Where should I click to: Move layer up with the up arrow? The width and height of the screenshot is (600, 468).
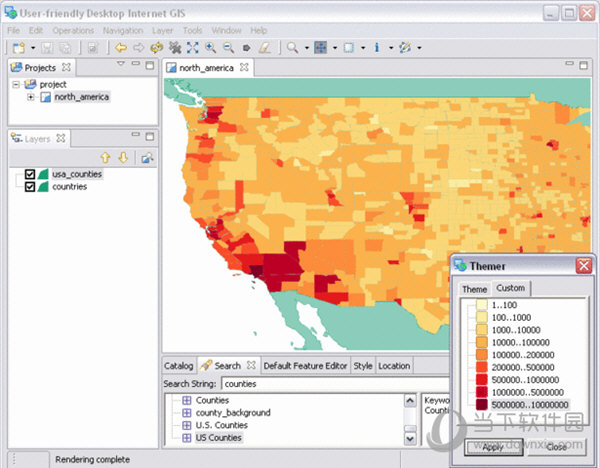[x=104, y=157]
